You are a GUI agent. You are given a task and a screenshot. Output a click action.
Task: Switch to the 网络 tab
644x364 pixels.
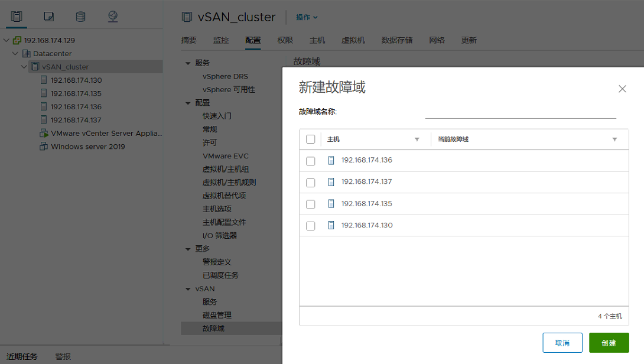437,40
